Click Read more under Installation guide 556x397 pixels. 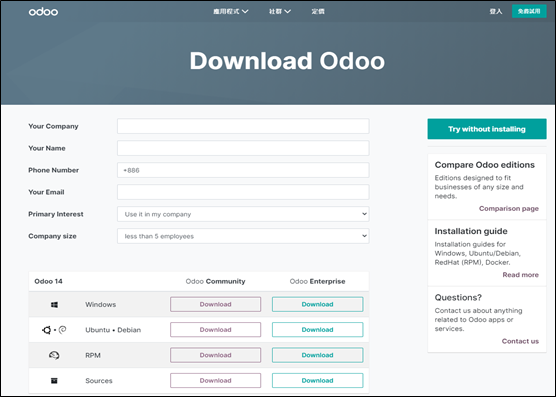point(520,275)
